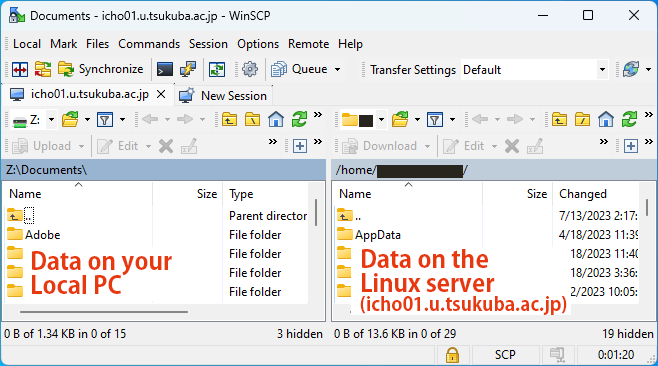The height and width of the screenshot is (366, 658).
Task: Refresh the remote panel
Action: tap(629, 120)
